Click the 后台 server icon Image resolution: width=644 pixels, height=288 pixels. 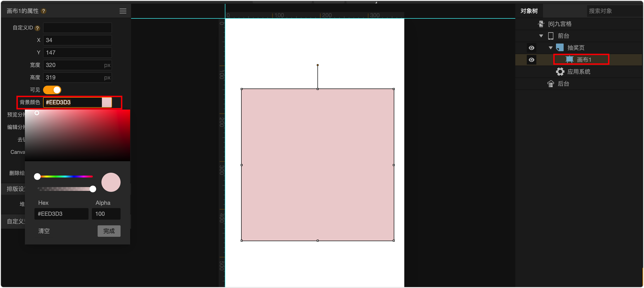(x=550, y=84)
